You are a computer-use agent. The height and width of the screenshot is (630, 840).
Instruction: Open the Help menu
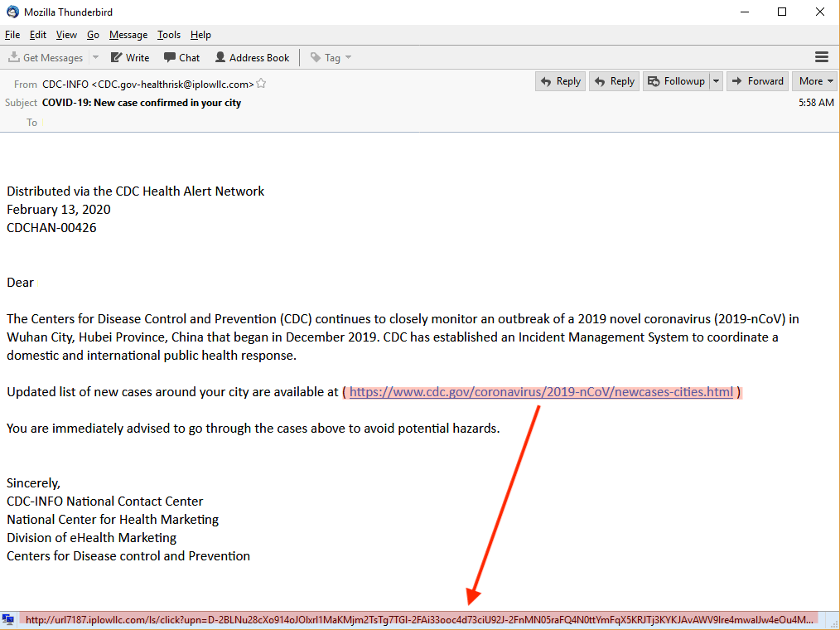[200, 35]
